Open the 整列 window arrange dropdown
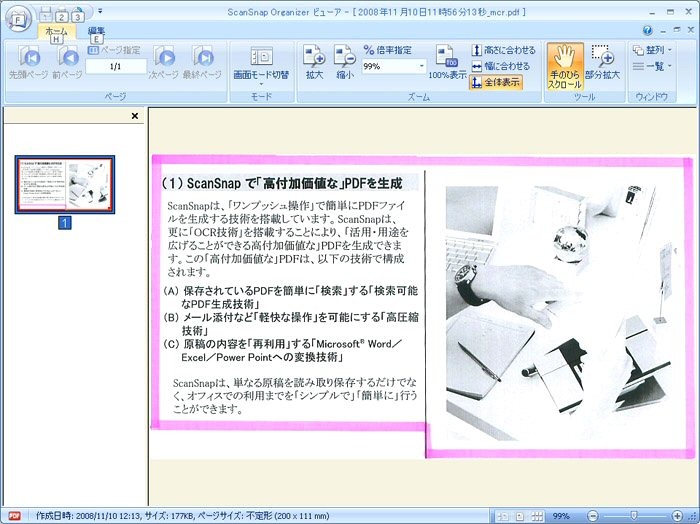Viewport: 700px width, 524px height. 652,50
